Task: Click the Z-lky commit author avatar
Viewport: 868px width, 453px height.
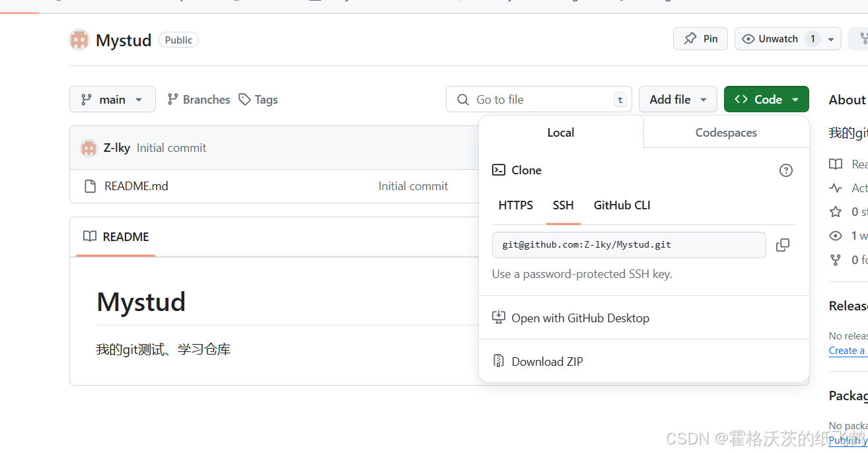Action: (89, 148)
